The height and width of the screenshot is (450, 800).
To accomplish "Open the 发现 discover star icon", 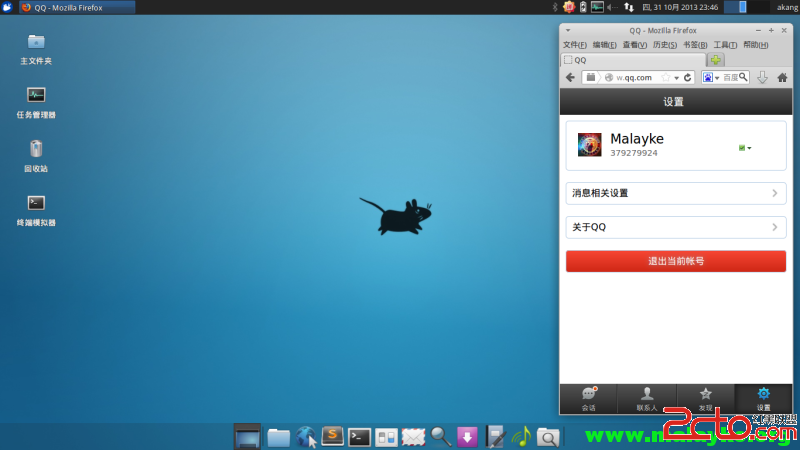I will click(706, 393).
